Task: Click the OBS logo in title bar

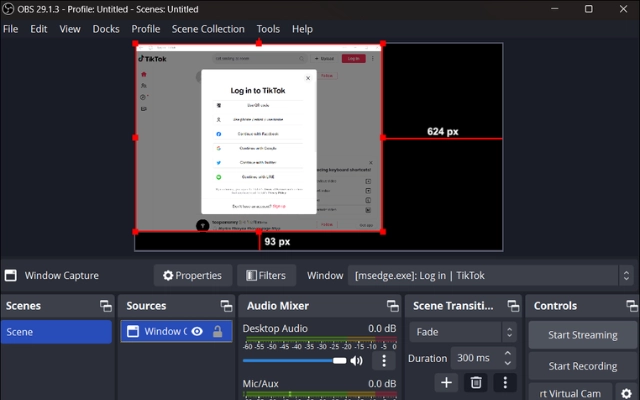Action: click(x=8, y=9)
